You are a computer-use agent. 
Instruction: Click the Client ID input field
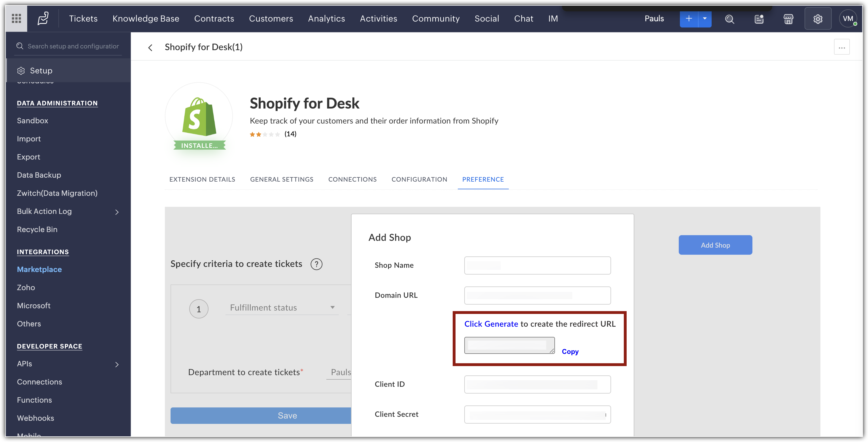pyautogui.click(x=537, y=384)
